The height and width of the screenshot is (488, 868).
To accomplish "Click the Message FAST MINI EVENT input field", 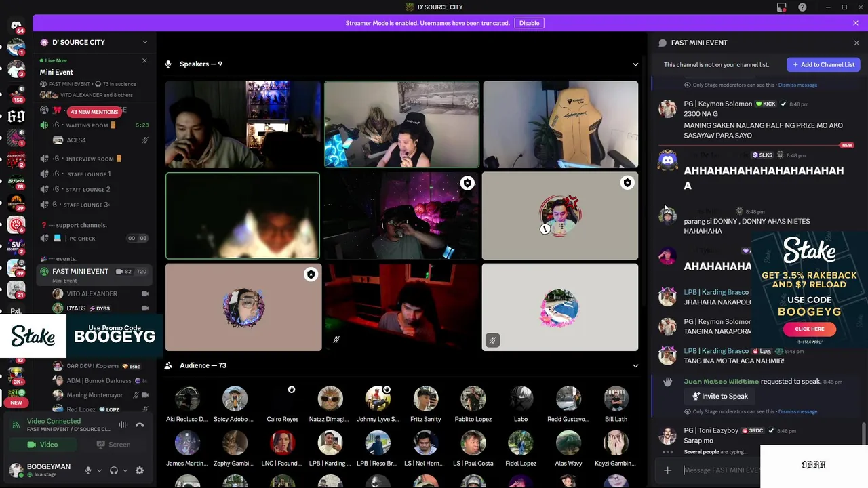I will 721,470.
